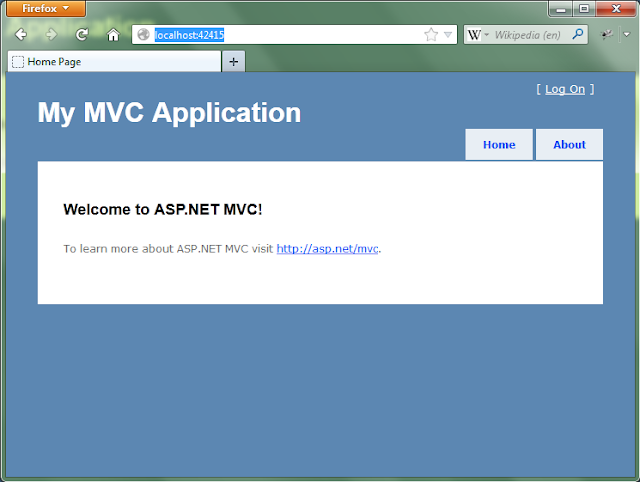
Task: Open the orange Firefox menu button
Action: coord(46,9)
